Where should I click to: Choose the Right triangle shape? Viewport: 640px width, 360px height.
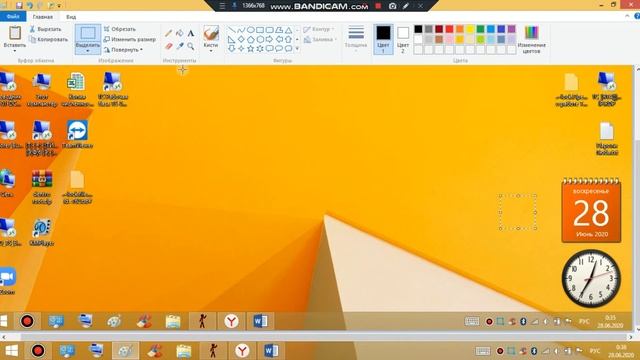(x=231, y=40)
